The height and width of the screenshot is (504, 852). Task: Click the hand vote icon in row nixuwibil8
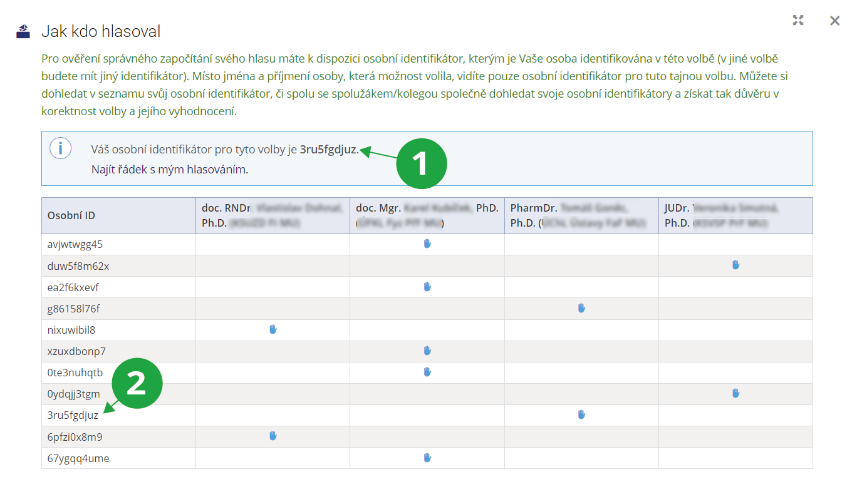[273, 329]
